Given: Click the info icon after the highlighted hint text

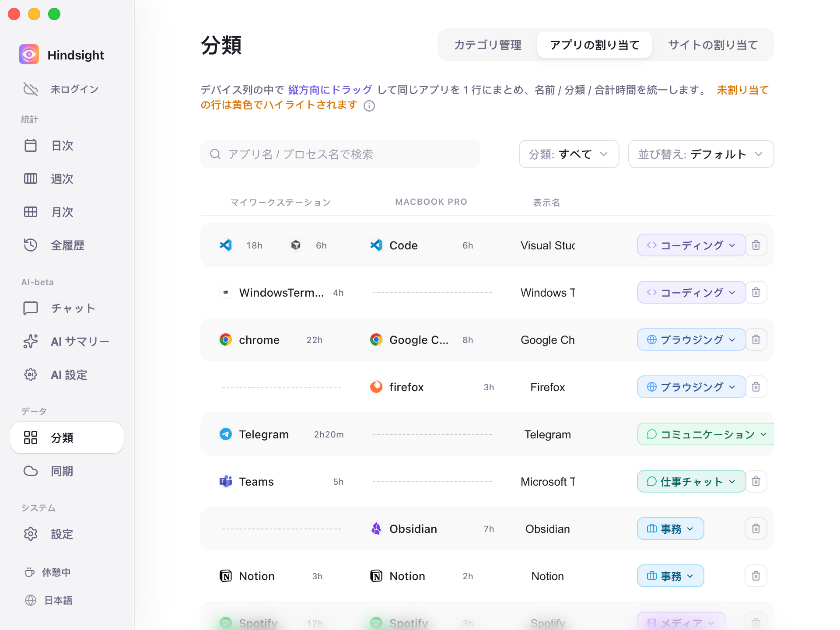Looking at the screenshot, I should (x=369, y=106).
